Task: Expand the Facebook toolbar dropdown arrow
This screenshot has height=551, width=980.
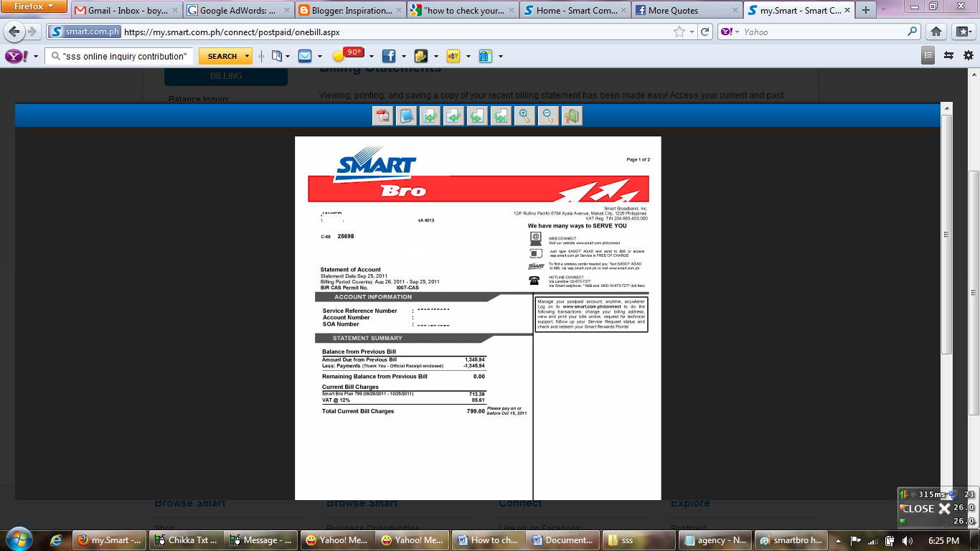Action: [403, 56]
